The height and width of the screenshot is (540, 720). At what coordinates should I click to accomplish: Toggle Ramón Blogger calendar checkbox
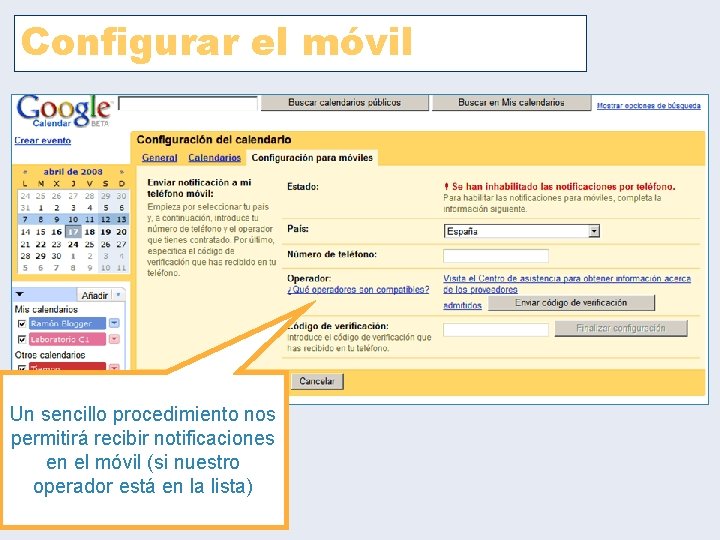(22, 324)
